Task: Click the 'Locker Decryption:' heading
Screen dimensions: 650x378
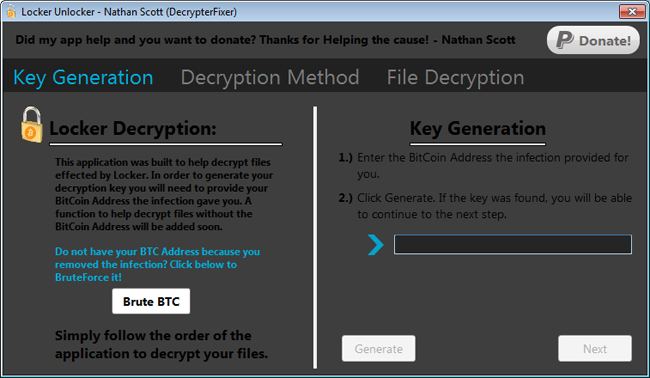Action: point(133,128)
